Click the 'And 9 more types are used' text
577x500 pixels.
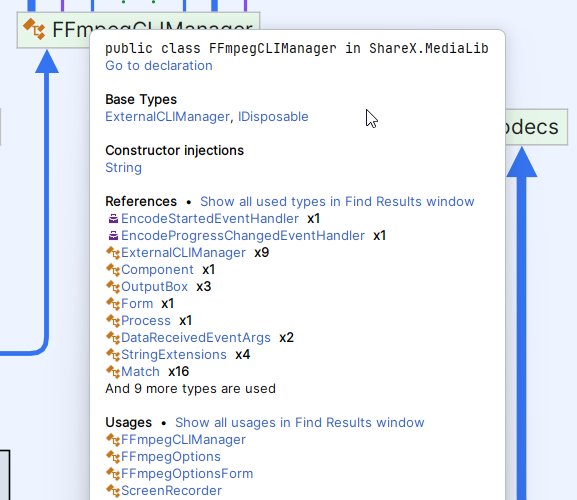(x=190, y=389)
